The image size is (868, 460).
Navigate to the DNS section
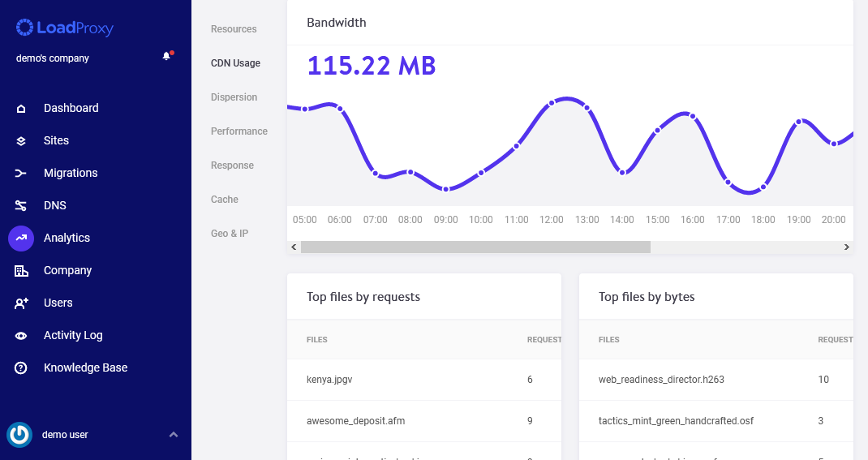(x=55, y=205)
